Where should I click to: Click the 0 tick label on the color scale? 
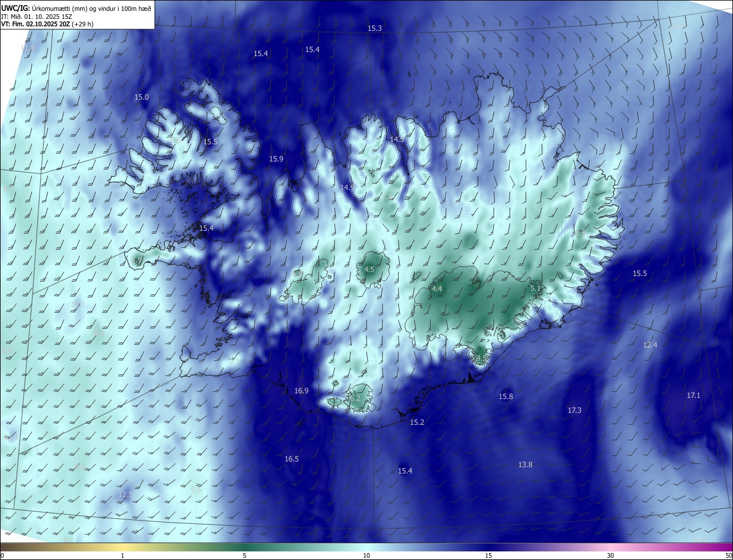tap(2, 555)
